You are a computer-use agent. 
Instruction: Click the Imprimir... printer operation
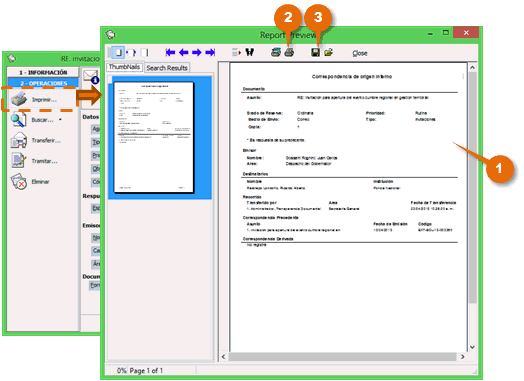pos(33,99)
